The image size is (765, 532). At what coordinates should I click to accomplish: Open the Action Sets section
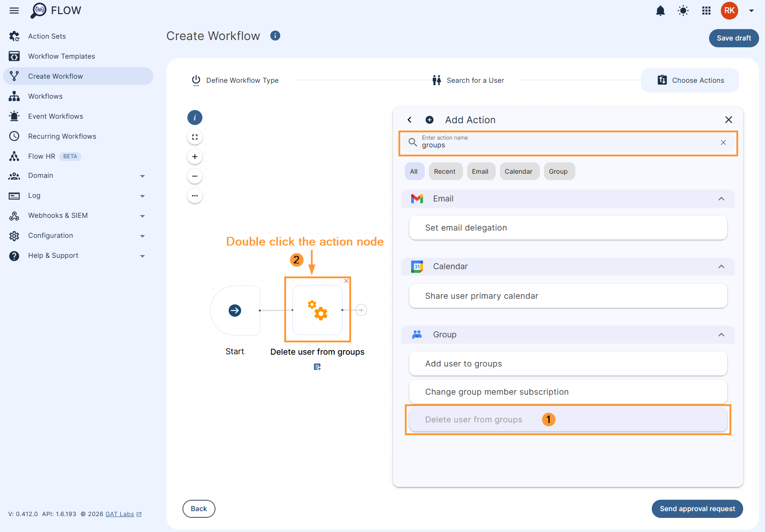(x=47, y=36)
